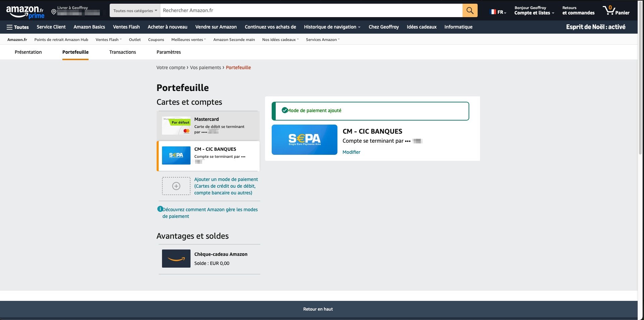The width and height of the screenshot is (644, 320).
Task: Open Idées cadeaux in nav bar
Action: pyautogui.click(x=422, y=27)
